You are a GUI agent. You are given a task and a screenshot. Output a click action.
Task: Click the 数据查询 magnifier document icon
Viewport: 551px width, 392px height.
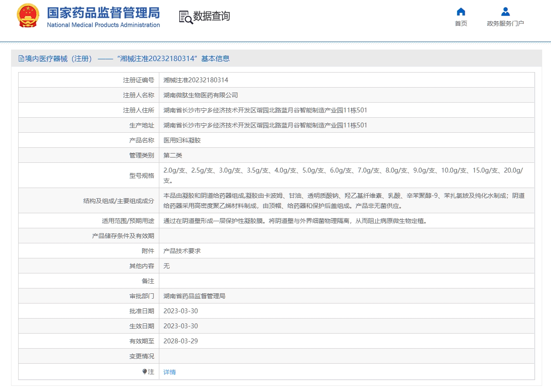[x=185, y=17]
